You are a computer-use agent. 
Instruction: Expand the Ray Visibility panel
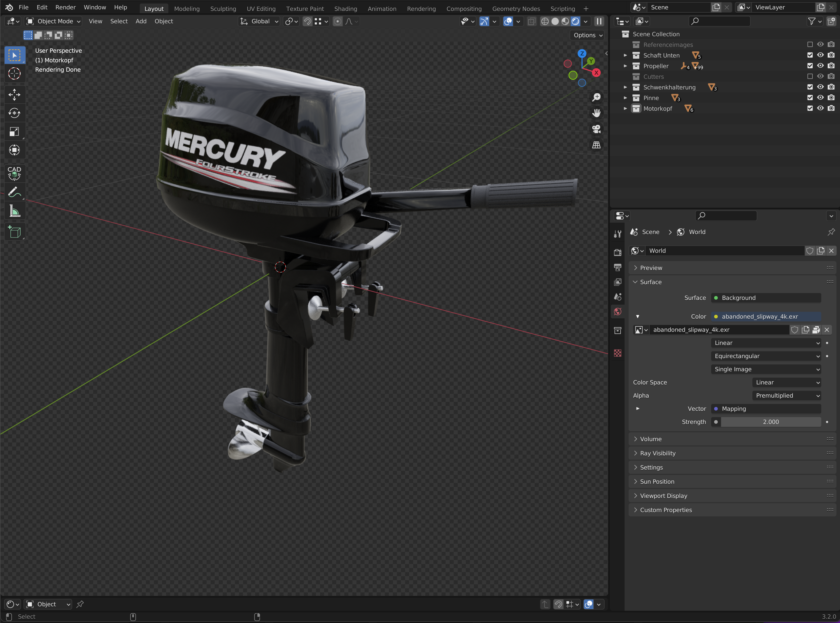657,453
